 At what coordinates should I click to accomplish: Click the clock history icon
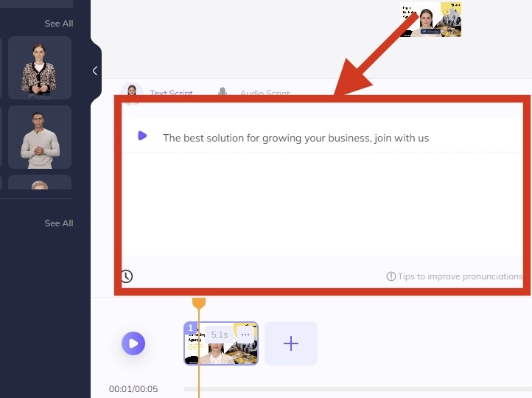tap(127, 276)
